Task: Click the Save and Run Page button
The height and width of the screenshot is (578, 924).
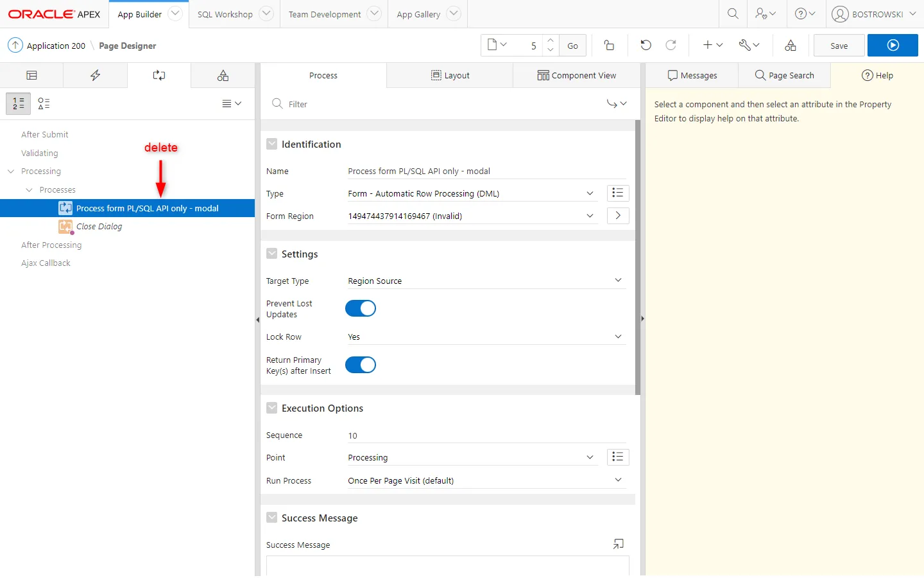Action: click(x=893, y=46)
